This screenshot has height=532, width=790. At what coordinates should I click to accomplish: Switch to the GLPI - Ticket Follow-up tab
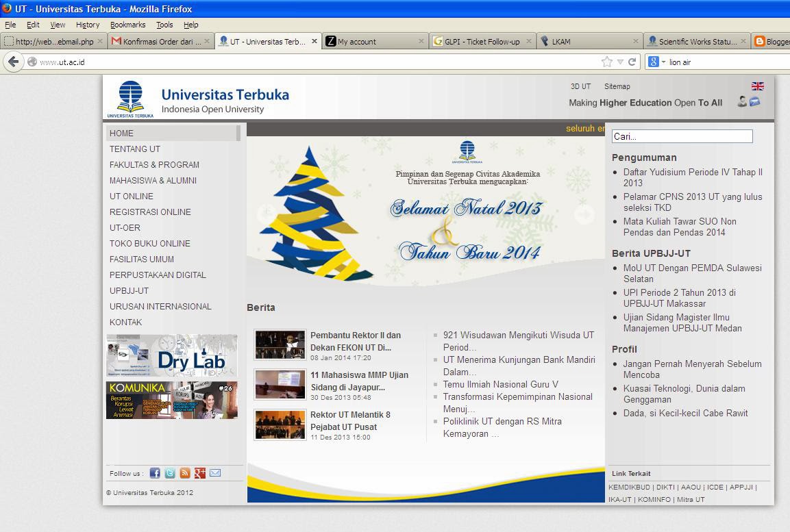point(482,41)
